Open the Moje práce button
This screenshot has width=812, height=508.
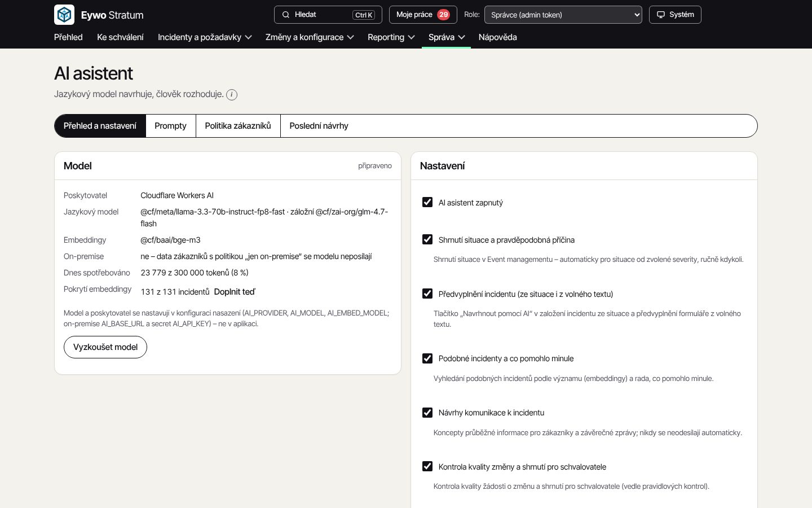pos(423,15)
